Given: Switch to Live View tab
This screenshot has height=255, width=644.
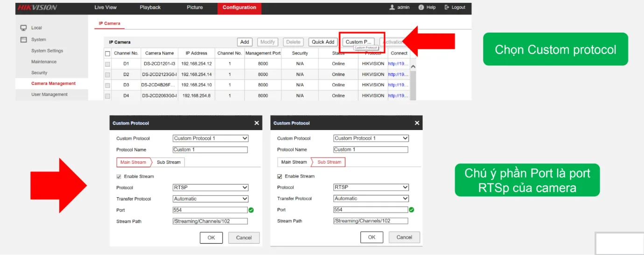Looking at the screenshot, I should tap(105, 7).
